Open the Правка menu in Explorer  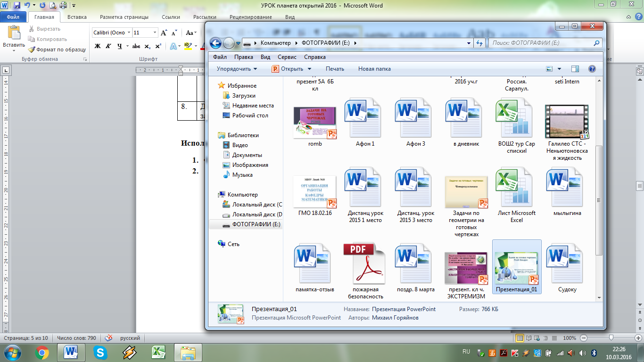244,57
